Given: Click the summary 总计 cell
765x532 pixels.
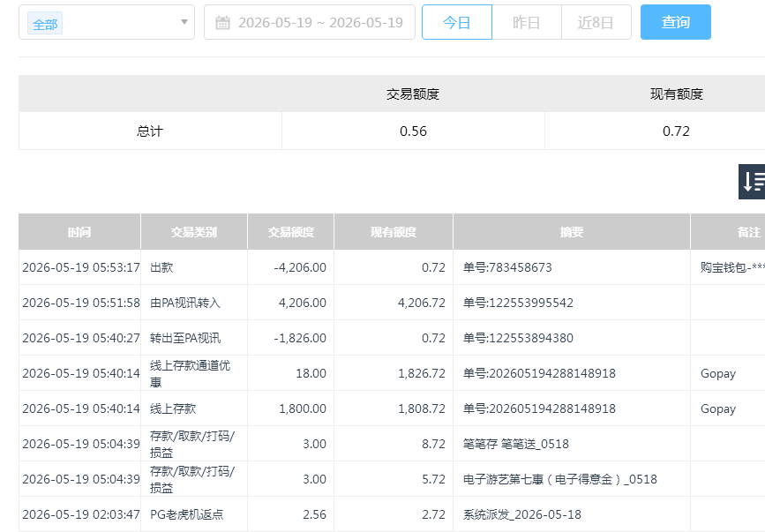Looking at the screenshot, I should click(150, 131).
